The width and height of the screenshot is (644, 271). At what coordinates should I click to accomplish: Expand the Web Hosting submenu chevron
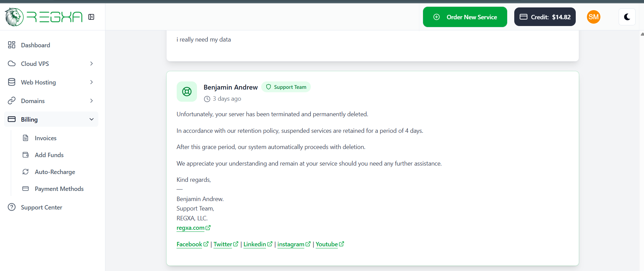pos(92,82)
